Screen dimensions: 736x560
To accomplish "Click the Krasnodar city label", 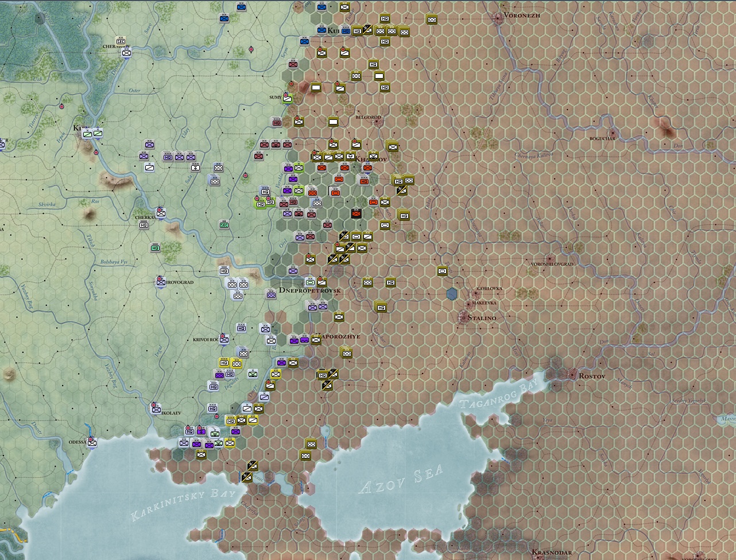I will (x=551, y=553).
